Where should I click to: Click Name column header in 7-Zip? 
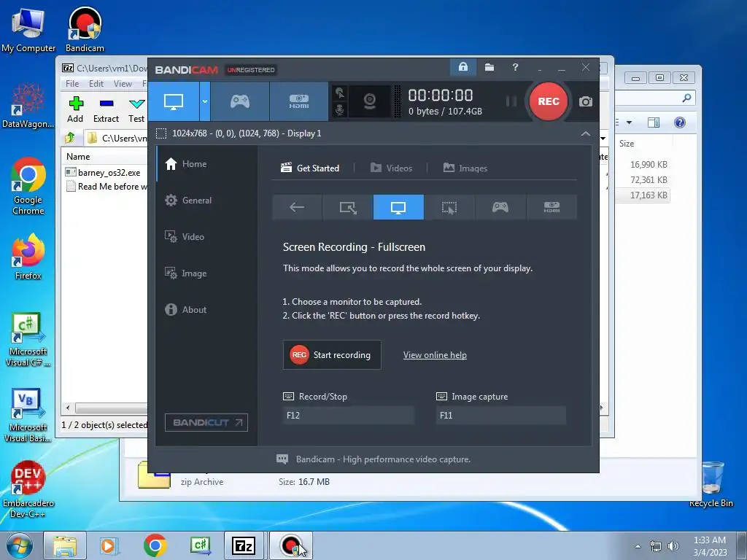(x=78, y=157)
